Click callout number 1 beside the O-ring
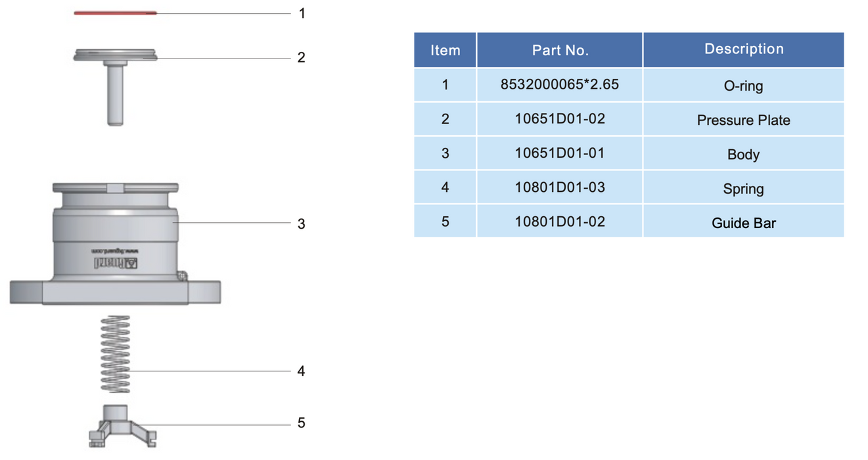The width and height of the screenshot is (868, 460). (302, 13)
